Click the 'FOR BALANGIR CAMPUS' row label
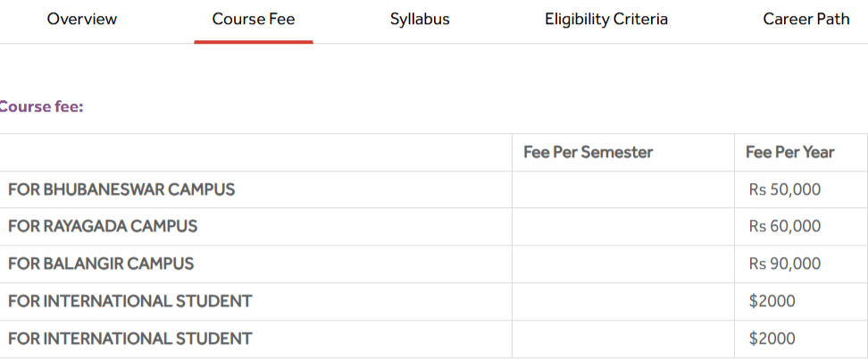The image size is (868, 360). pyautogui.click(x=101, y=264)
